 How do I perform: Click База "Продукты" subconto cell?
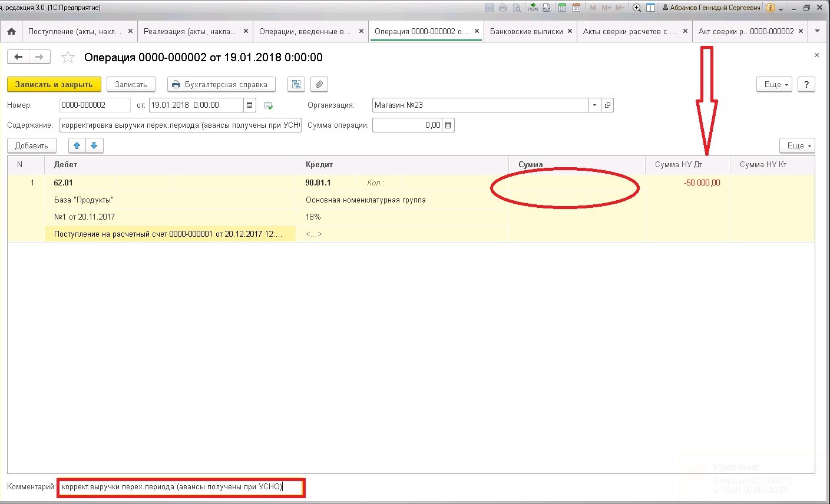click(x=170, y=200)
